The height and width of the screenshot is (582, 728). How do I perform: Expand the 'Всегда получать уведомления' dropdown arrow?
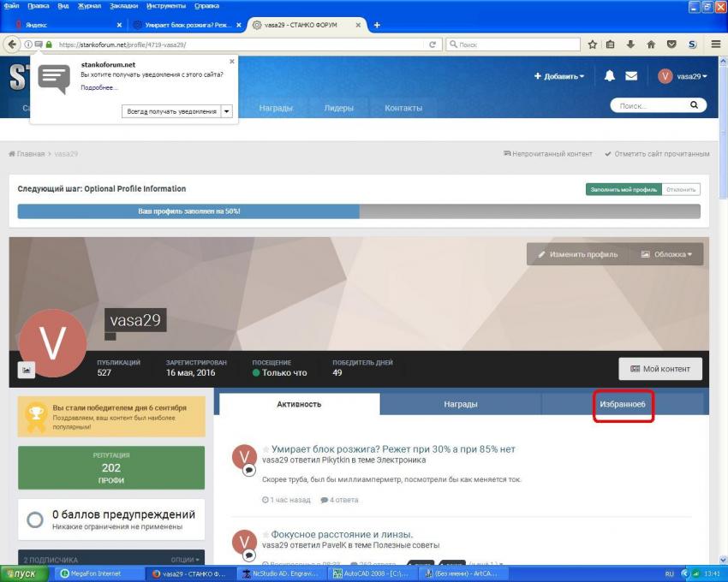227,111
